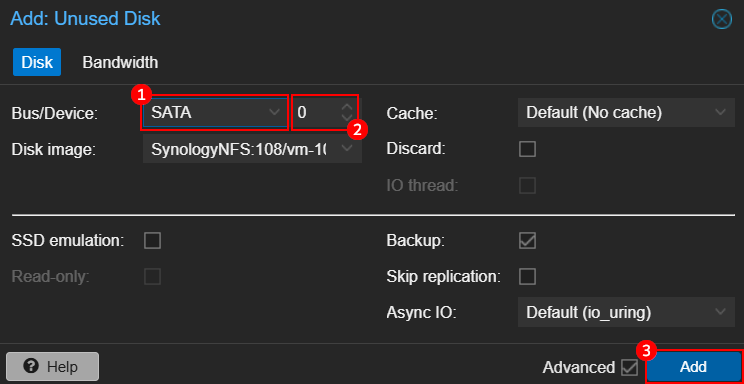Screen dimensions: 744x384
Task: Decrease the device number with down arrow
Action: click(347, 118)
